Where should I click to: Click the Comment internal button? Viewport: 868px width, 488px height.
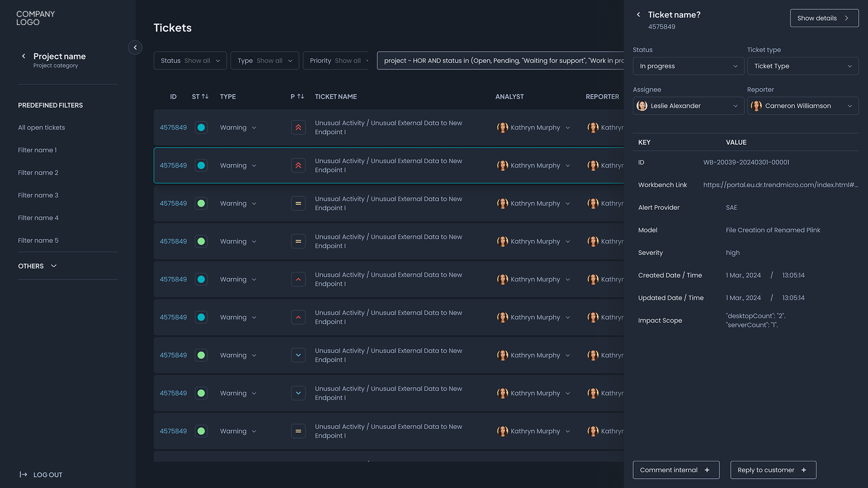[x=675, y=470]
